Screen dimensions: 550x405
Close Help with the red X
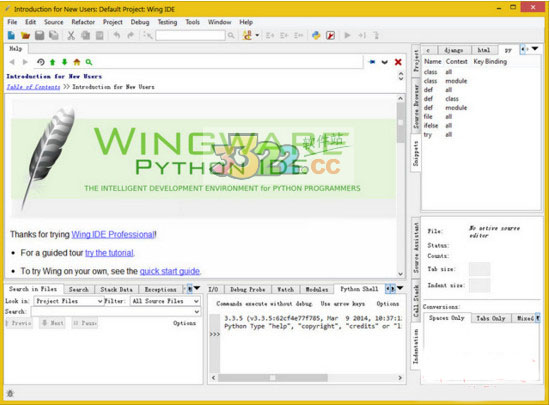398,62
